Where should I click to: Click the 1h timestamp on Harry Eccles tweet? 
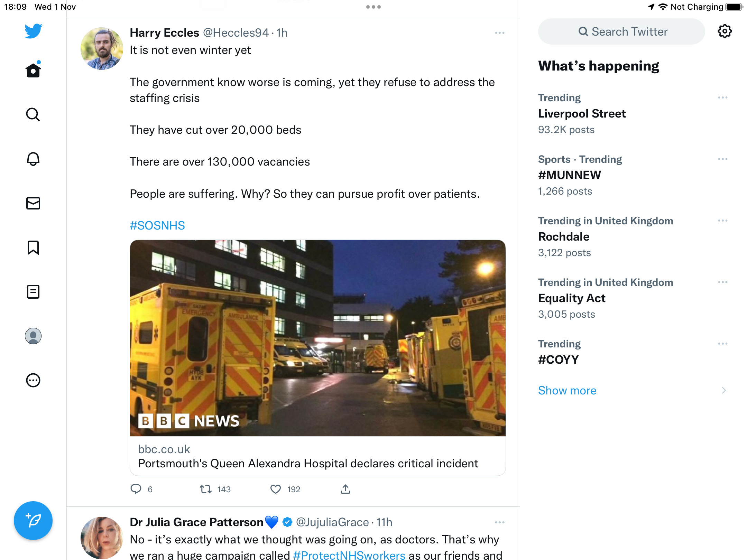tap(282, 32)
